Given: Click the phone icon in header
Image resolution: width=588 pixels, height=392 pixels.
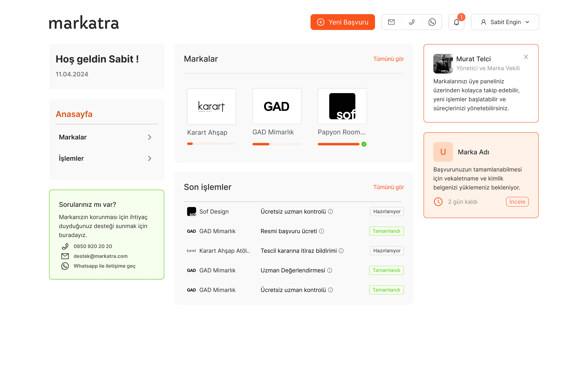Looking at the screenshot, I should click(x=412, y=22).
